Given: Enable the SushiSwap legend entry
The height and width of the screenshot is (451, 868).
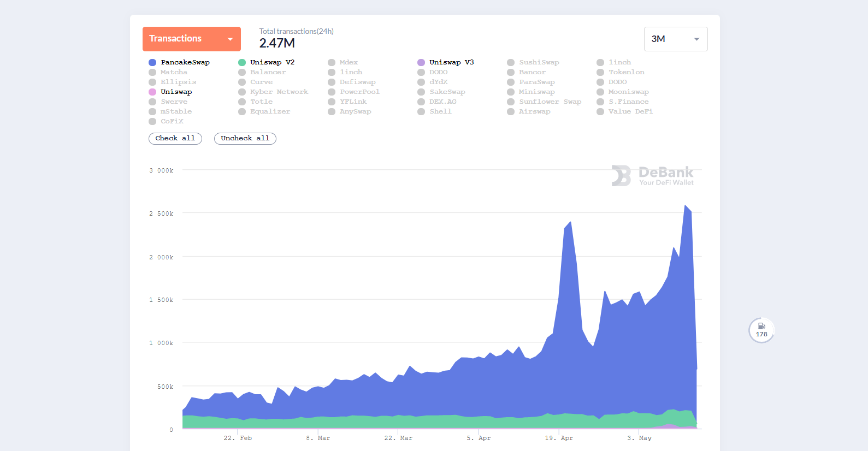Looking at the screenshot, I should [533, 62].
